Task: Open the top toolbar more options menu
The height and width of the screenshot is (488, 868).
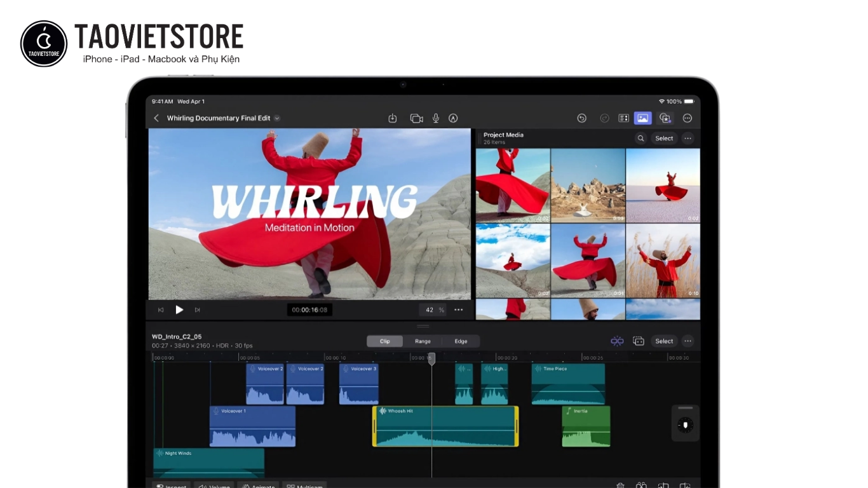Action: pos(687,118)
